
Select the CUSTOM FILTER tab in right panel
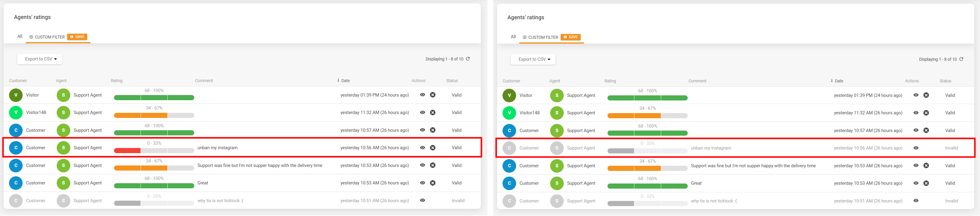(540, 37)
